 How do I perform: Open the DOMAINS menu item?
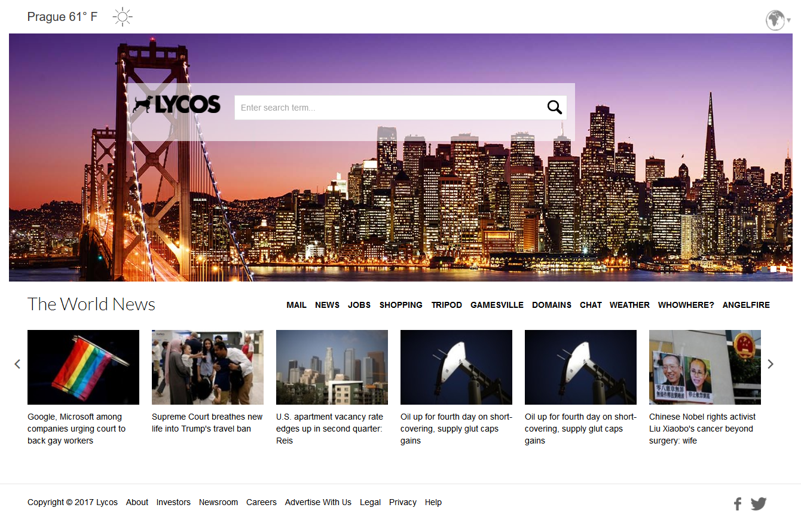click(x=552, y=305)
